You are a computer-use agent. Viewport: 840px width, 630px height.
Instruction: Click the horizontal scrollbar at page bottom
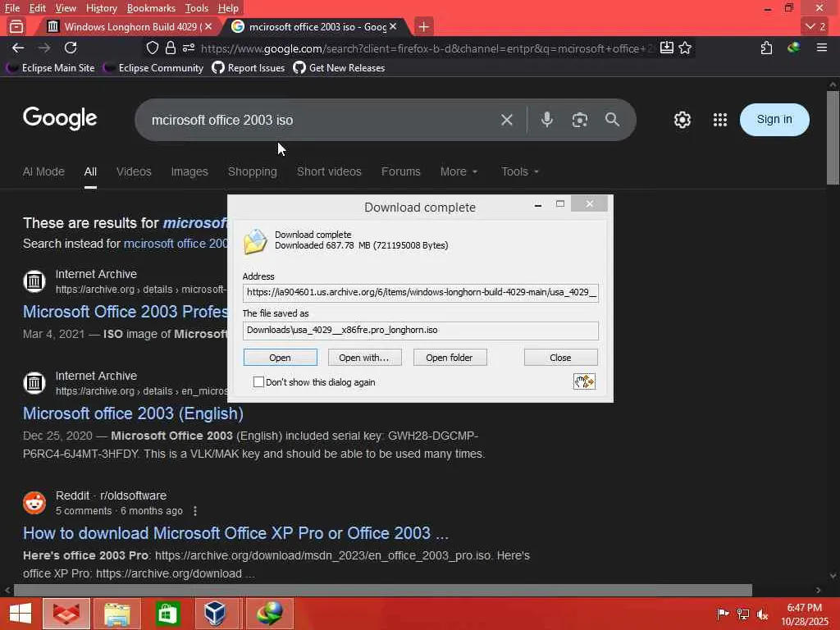click(383, 590)
